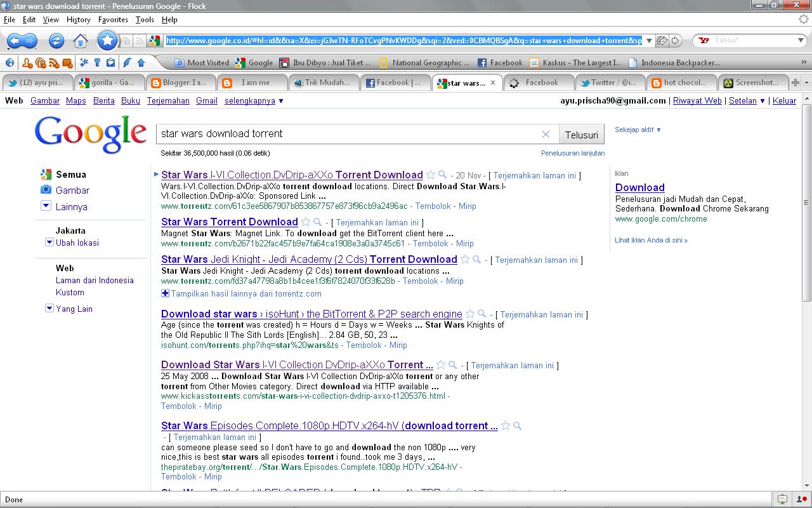Open the Media bar icon
Viewport: 812px width, 508px height.
pos(41,63)
